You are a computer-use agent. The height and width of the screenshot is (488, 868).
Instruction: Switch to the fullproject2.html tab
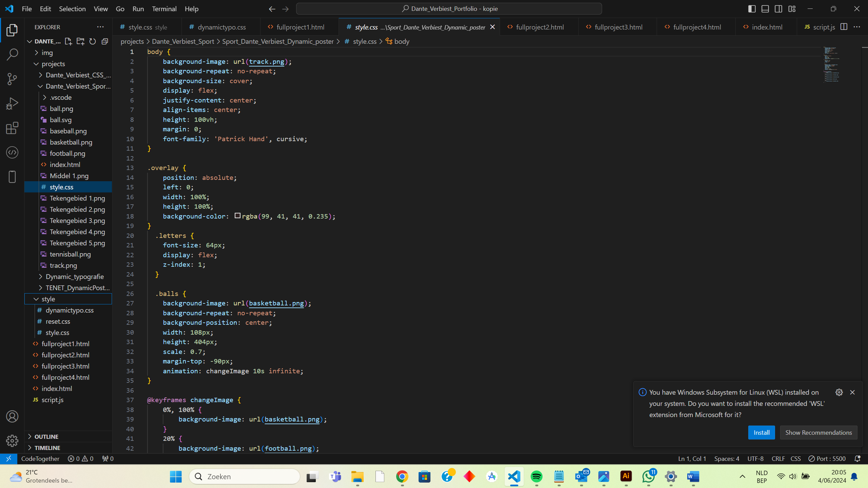[x=539, y=27]
